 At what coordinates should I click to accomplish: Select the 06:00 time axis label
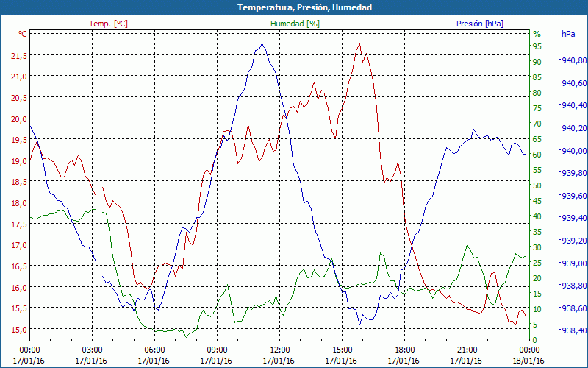pos(154,351)
